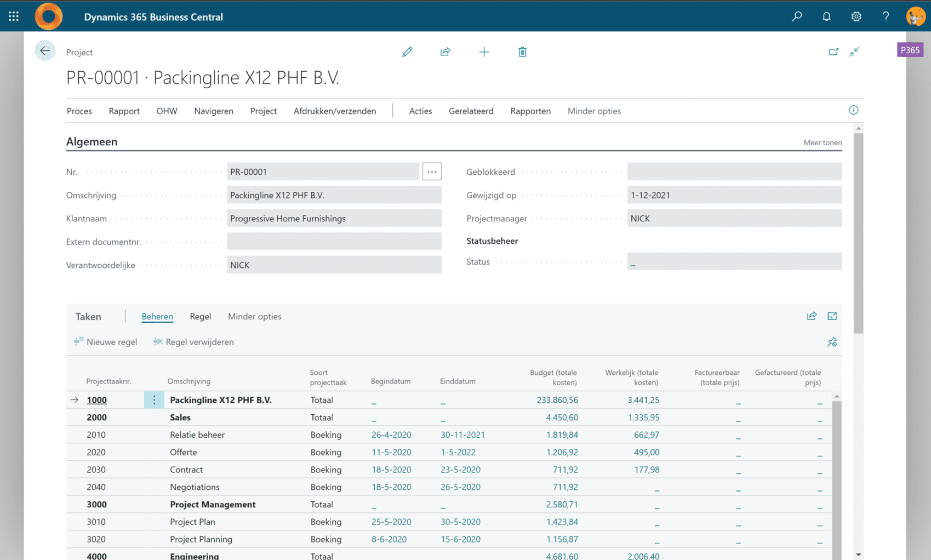Screen dimensions: 931x560
Task: Click start date 26-4-2020 of Relatie beheer
Action: pyautogui.click(x=391, y=435)
